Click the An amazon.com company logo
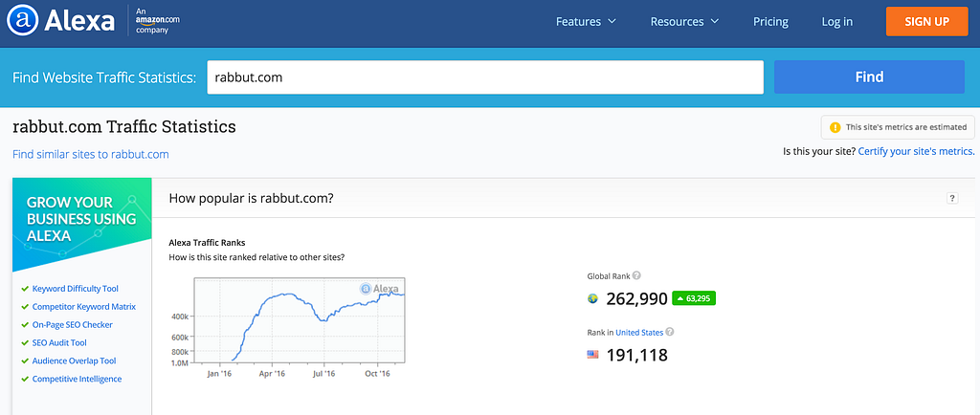980x415 pixels. (x=158, y=21)
